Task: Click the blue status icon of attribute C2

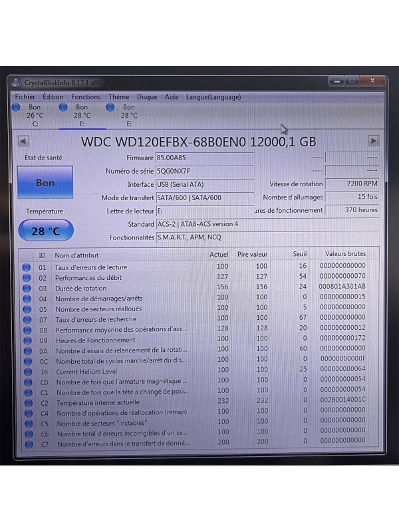Action: pyautogui.click(x=29, y=403)
